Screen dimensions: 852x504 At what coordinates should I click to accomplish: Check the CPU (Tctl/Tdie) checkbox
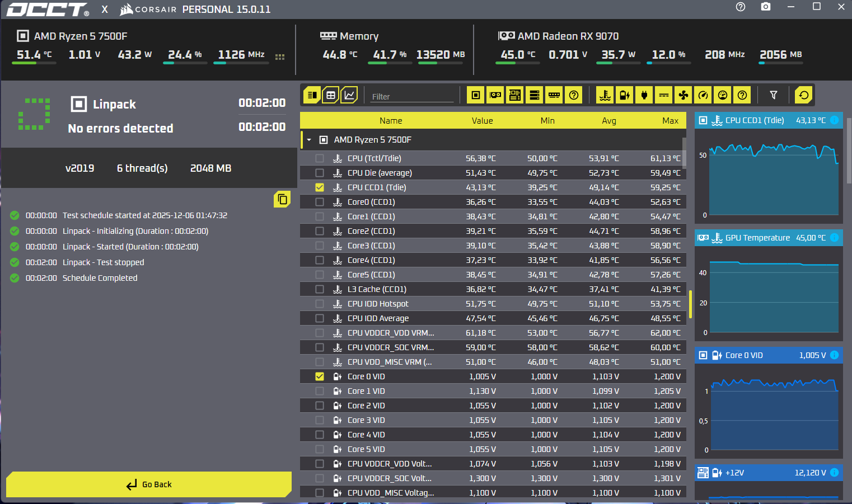(x=320, y=158)
